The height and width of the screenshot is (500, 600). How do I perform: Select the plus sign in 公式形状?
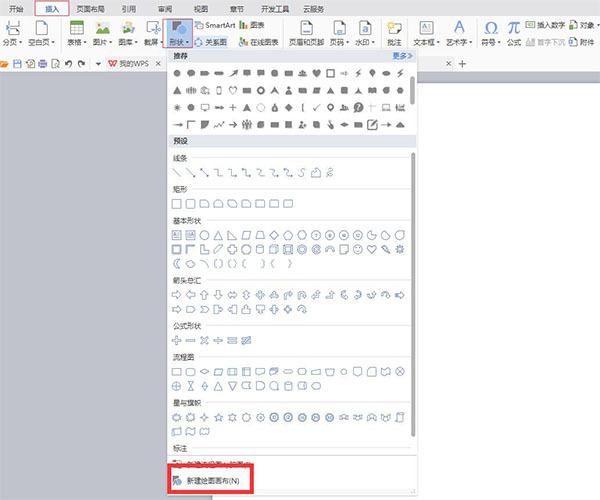176,340
